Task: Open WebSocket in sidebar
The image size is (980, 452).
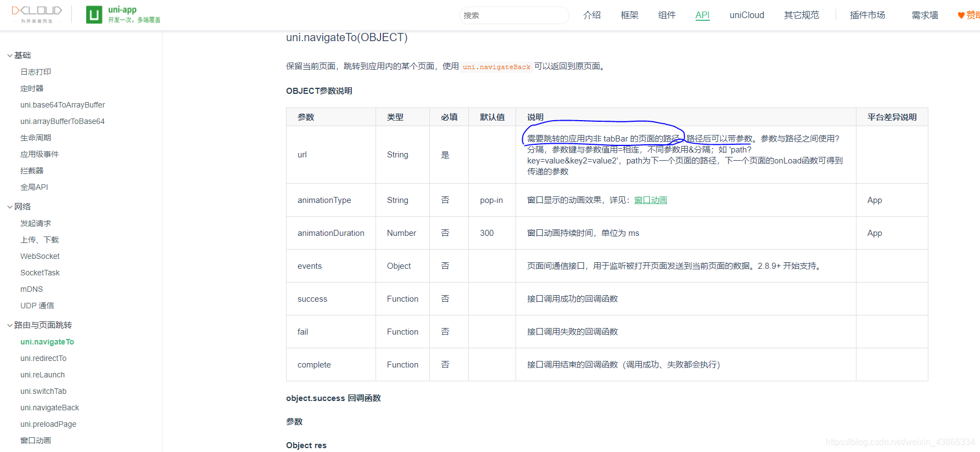Action: pos(40,256)
